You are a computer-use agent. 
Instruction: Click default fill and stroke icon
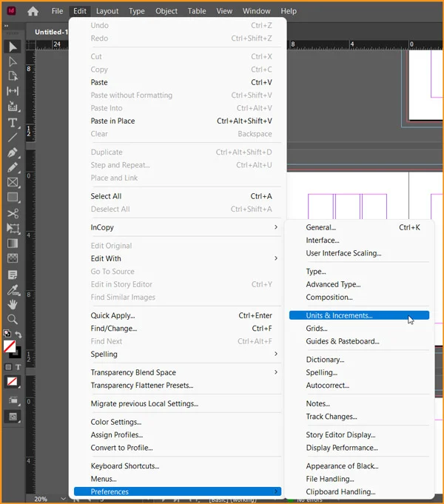(7, 335)
